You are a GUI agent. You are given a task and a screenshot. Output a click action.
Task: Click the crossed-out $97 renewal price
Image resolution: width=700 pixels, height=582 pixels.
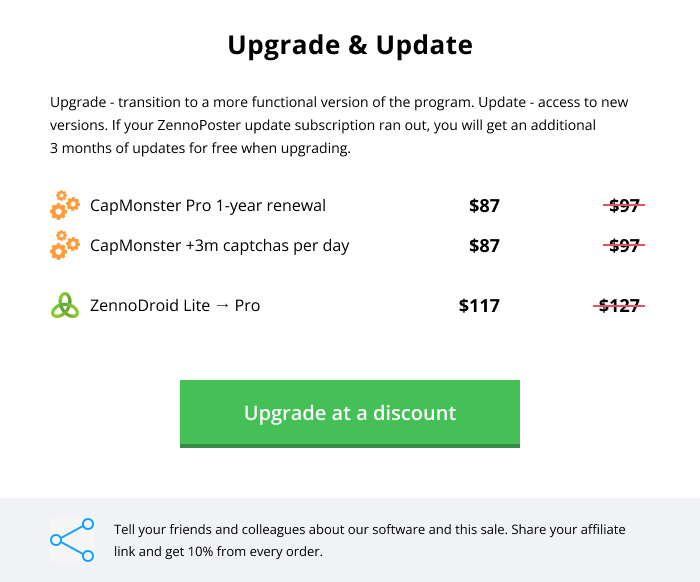click(x=624, y=206)
